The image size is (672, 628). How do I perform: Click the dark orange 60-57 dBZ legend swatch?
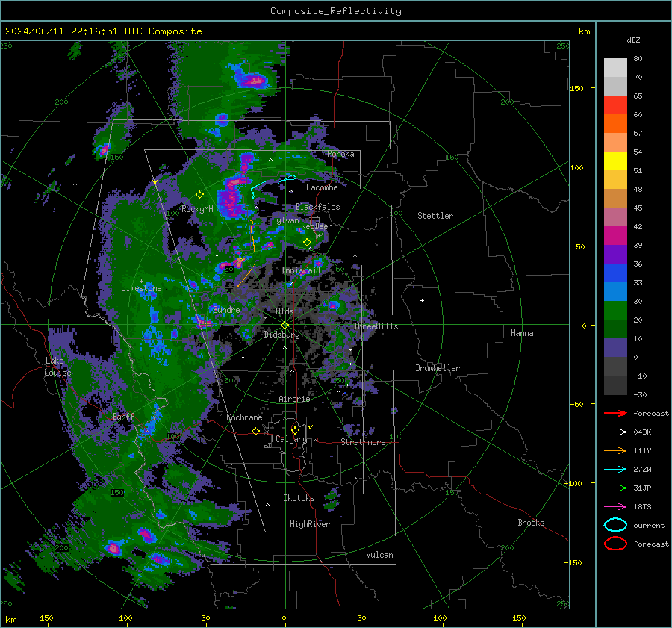coord(615,124)
